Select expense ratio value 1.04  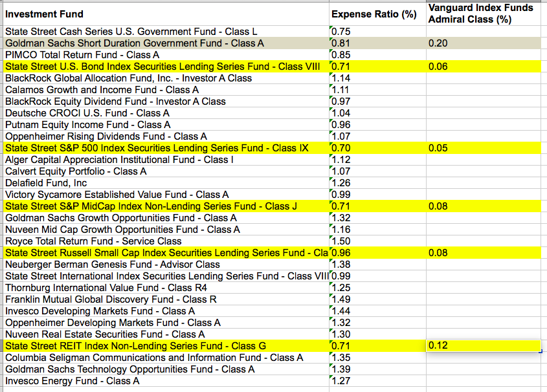[x=377, y=113]
